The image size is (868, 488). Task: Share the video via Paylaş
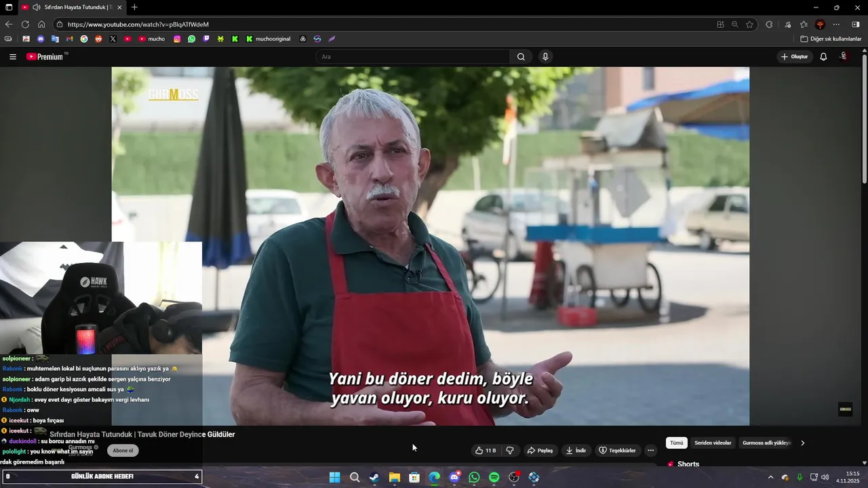pos(540,451)
